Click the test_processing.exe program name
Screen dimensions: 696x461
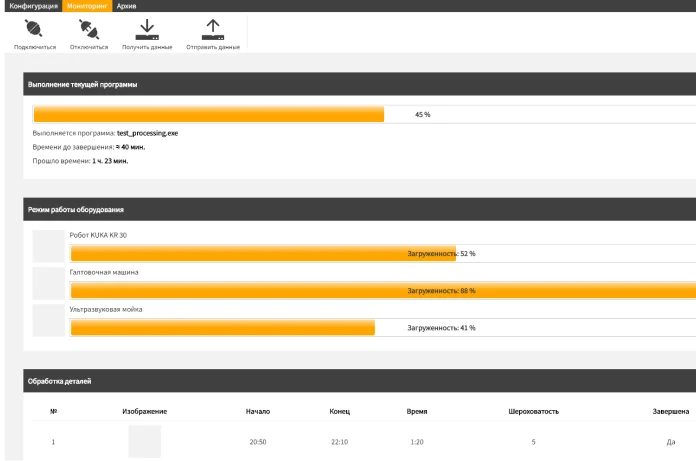click(x=147, y=133)
